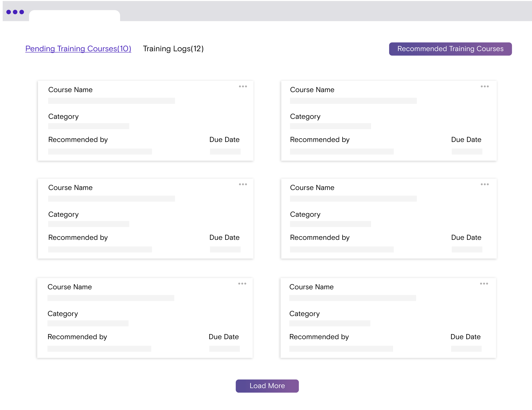The image size is (532, 410).
Task: Open the three-dot menu on the middle-right course card
Action: point(485,184)
